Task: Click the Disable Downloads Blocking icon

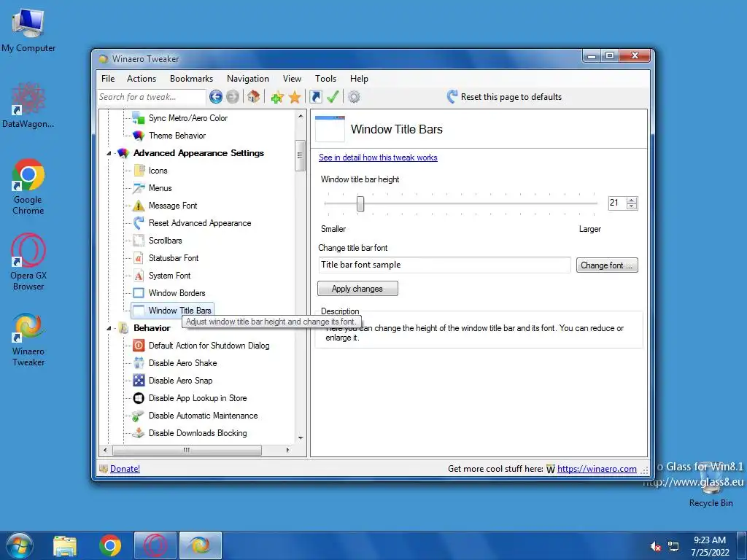Action: (x=138, y=433)
